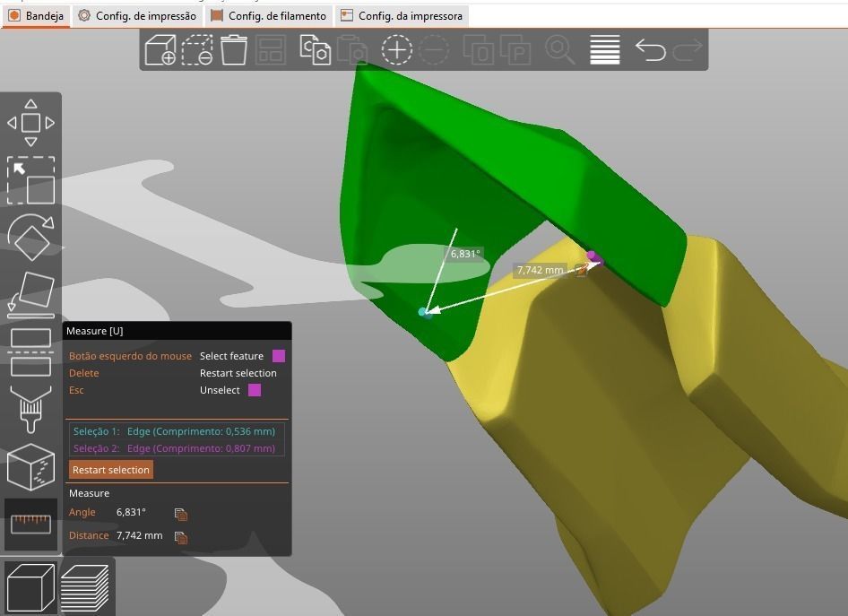This screenshot has height=616, width=848.
Task: Click the Restart selection button
Action: 111,470
